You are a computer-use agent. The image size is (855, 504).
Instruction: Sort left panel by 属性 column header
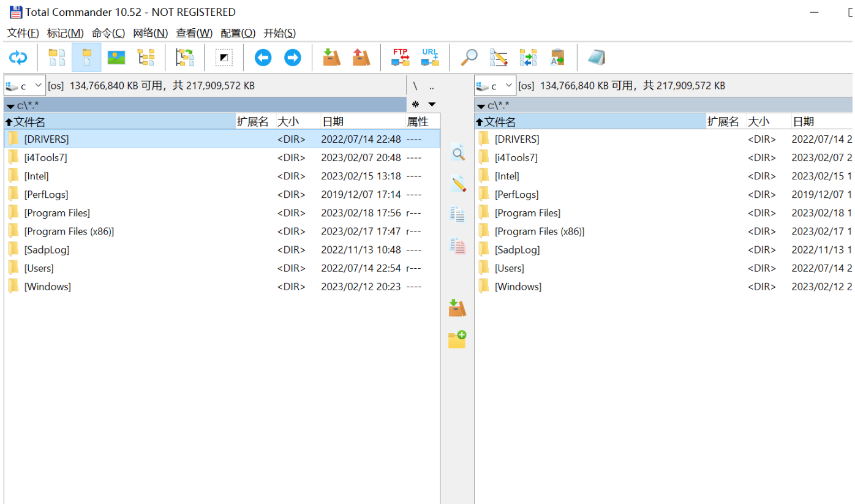(423, 122)
